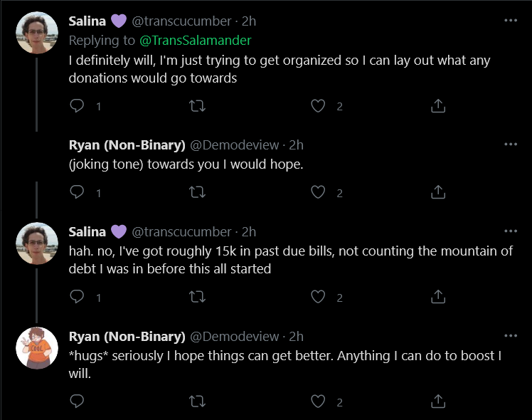The image size is (532, 420).
Task: Like Salina's tweet about donations
Action: pyautogui.click(x=318, y=106)
